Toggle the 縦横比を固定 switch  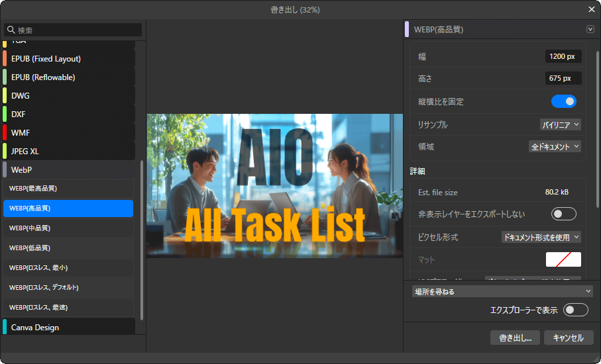click(563, 101)
